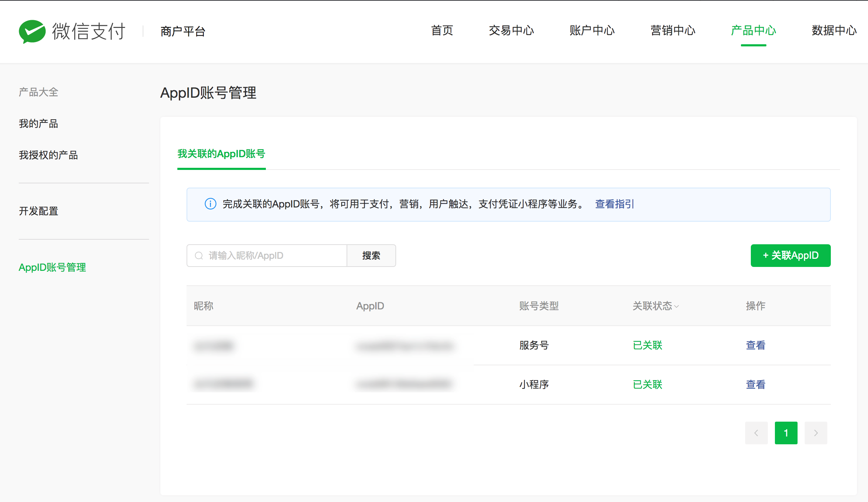Click the info icon in the notice banner

coord(210,204)
